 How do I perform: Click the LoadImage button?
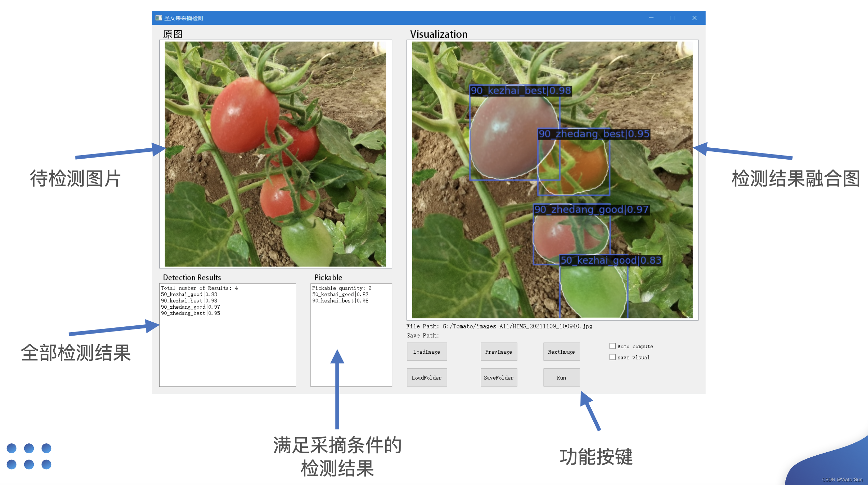[426, 352]
